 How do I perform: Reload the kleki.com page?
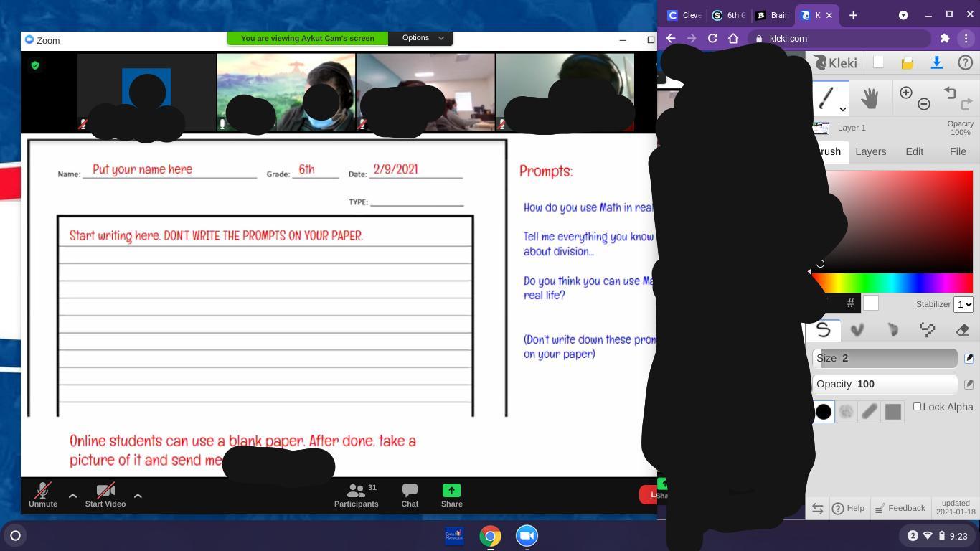pos(712,39)
